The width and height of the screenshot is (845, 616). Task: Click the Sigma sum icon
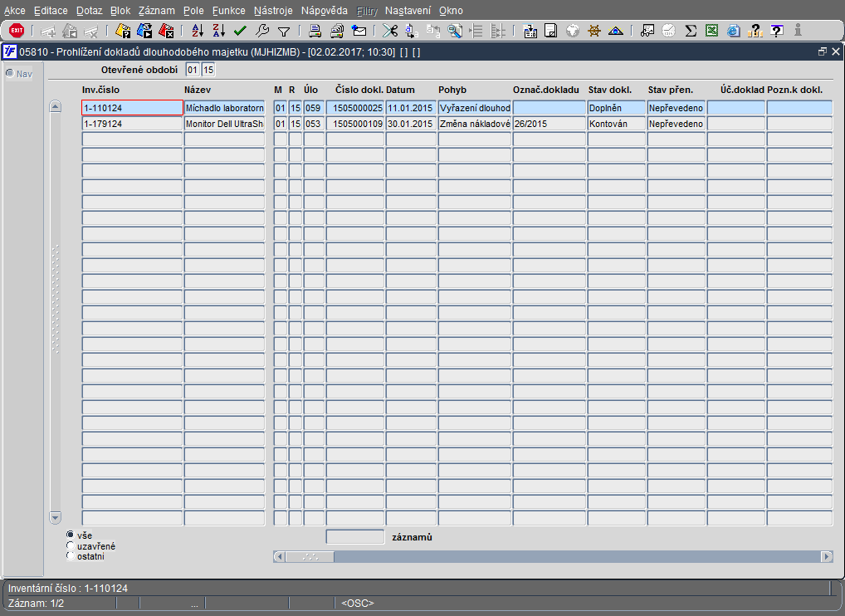coord(691,31)
